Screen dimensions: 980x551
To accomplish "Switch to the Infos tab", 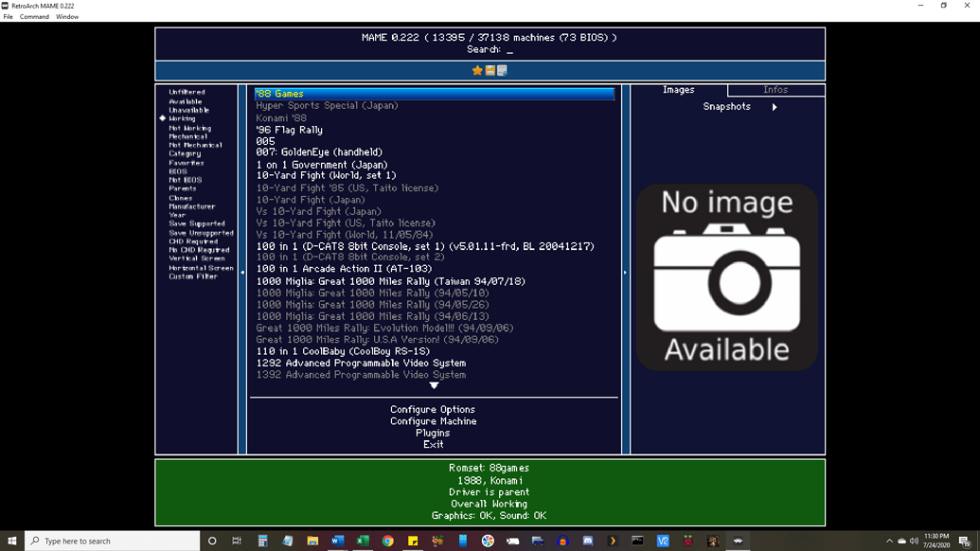I will pos(775,90).
